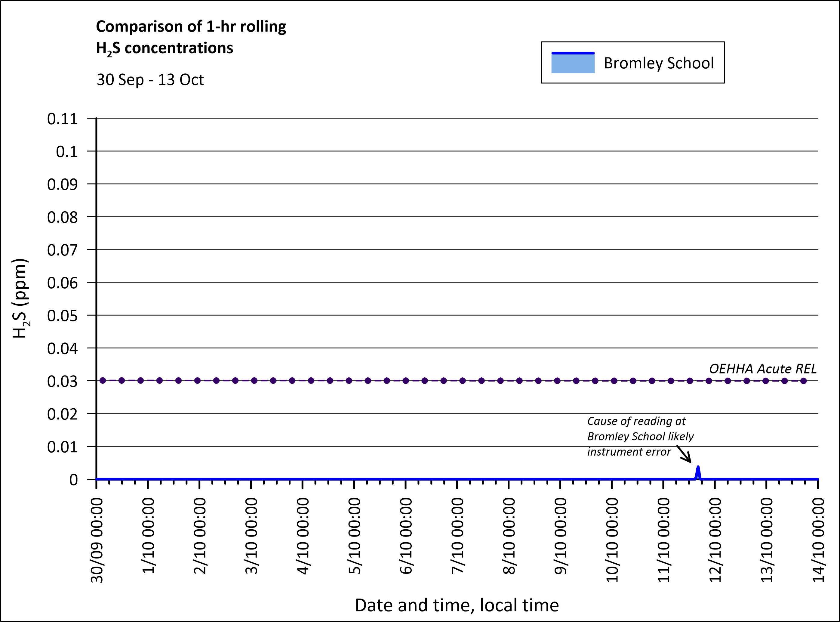Click the chart title 'Comparison of 1-hr rolling'
Image resolution: width=840 pixels, height=622 pixels.
click(191, 26)
